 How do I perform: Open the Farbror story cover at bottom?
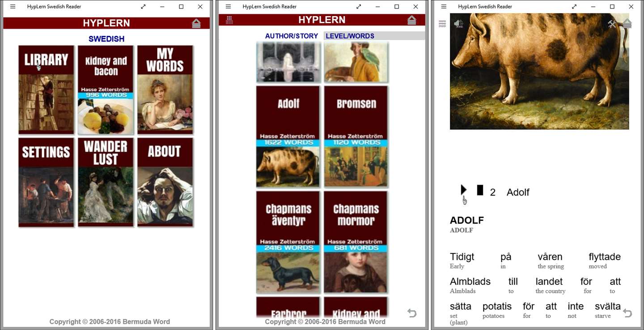click(x=288, y=307)
